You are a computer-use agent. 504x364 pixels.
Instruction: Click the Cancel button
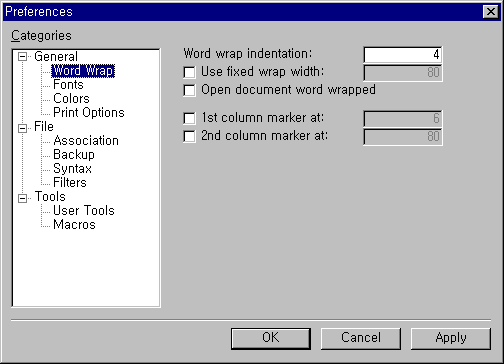coord(361,339)
